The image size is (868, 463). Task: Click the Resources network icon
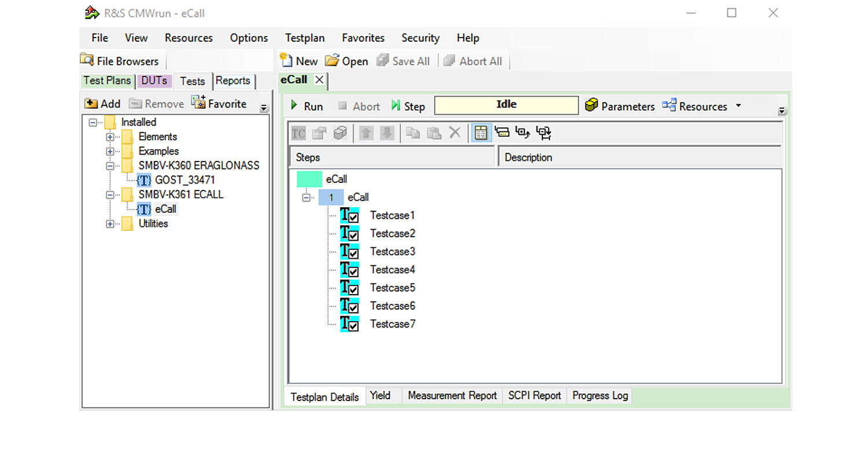coord(669,106)
